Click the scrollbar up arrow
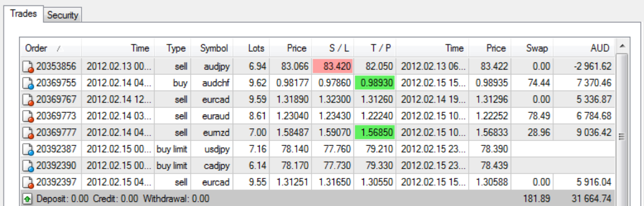Viewport: 644px width, 206px height. tap(621, 45)
